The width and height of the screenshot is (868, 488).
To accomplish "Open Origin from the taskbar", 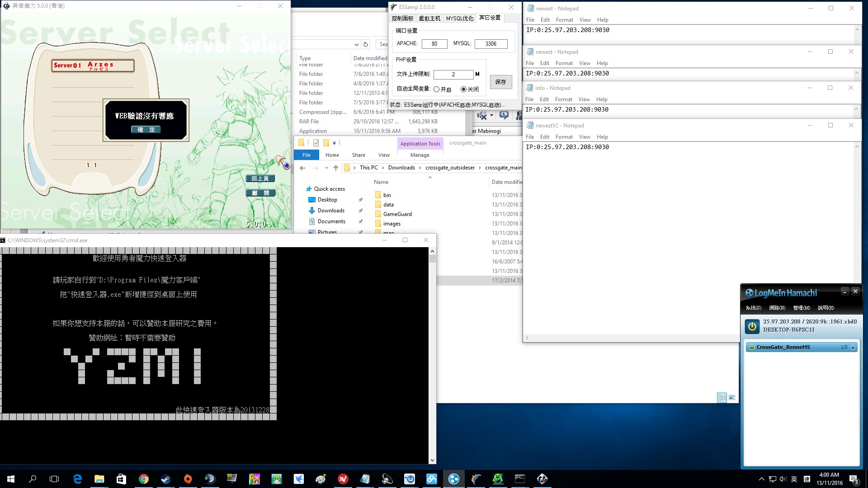I will pyautogui.click(x=188, y=479).
